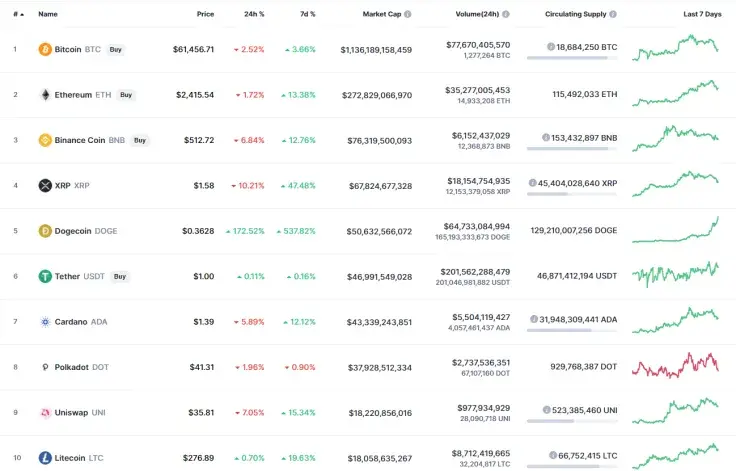
Task: Open the Cardano ADA name link
Action: [80, 322]
